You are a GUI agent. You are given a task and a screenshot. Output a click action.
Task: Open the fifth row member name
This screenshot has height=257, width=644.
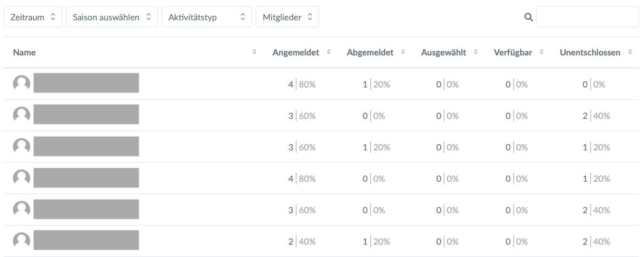tap(86, 209)
